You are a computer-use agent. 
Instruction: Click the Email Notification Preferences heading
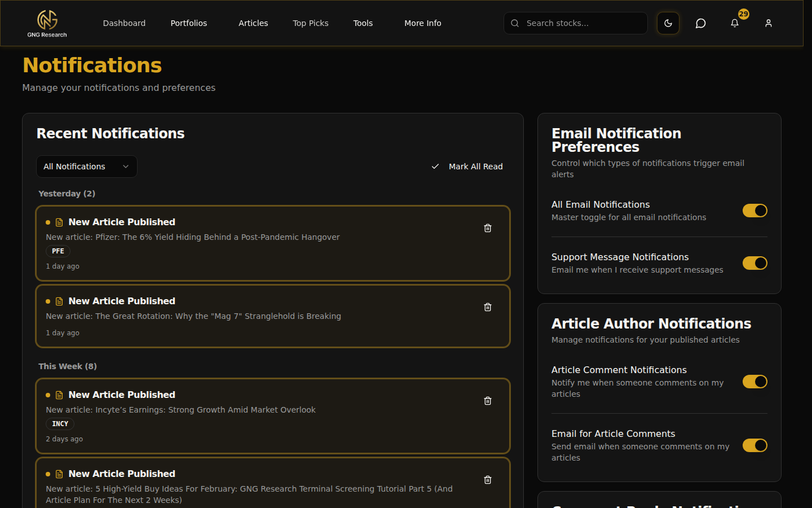point(616,140)
